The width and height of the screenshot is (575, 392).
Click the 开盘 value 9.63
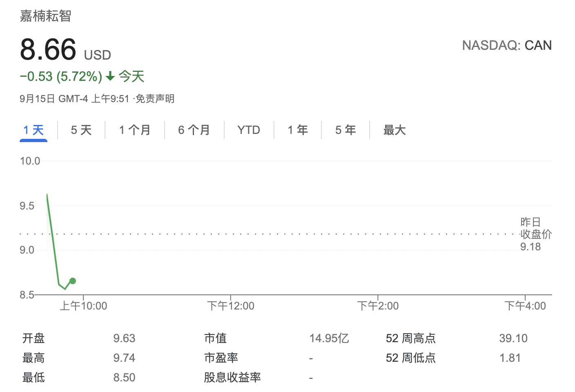[124, 339]
